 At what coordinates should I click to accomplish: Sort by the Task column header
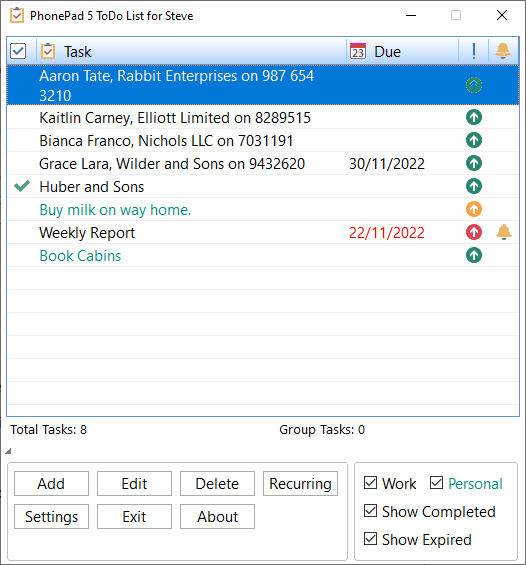point(191,51)
